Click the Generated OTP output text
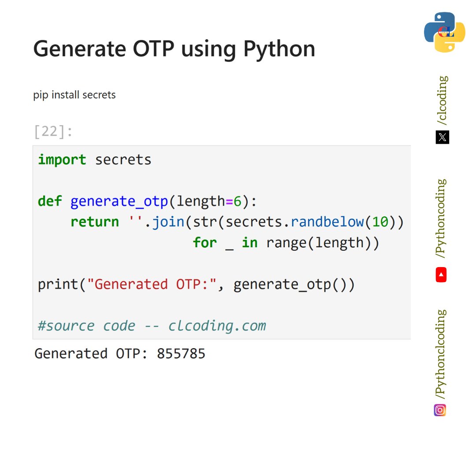 tap(121, 353)
